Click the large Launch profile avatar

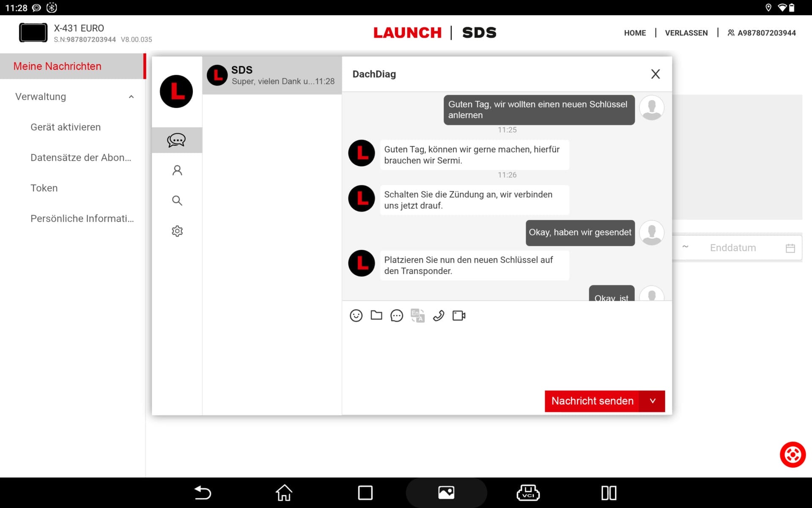tap(176, 91)
